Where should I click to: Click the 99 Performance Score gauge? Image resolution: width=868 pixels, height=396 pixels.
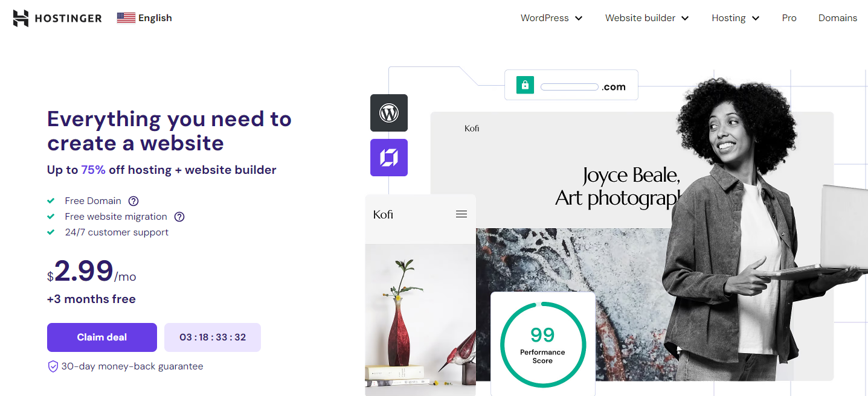click(x=542, y=345)
